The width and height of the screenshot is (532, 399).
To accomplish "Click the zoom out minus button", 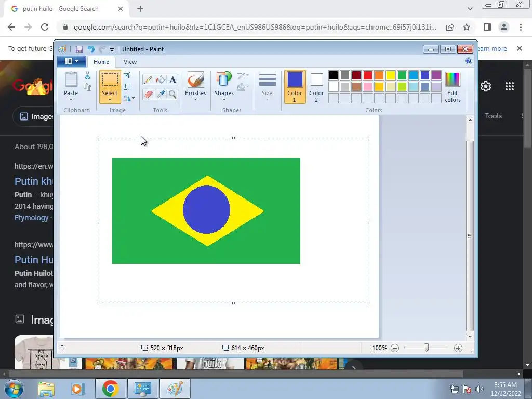I will 395,348.
